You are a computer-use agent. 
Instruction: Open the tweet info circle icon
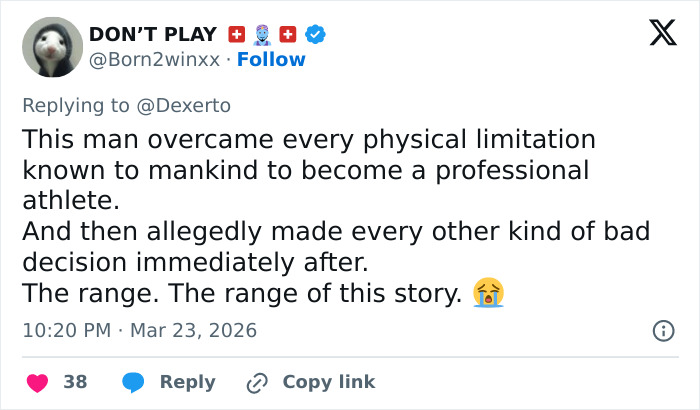click(x=662, y=330)
